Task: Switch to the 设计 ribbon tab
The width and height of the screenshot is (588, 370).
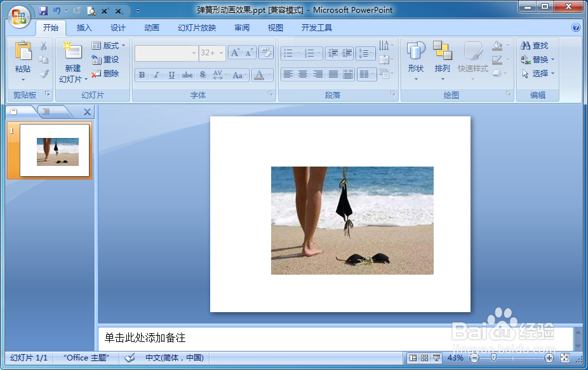Action: (x=117, y=28)
